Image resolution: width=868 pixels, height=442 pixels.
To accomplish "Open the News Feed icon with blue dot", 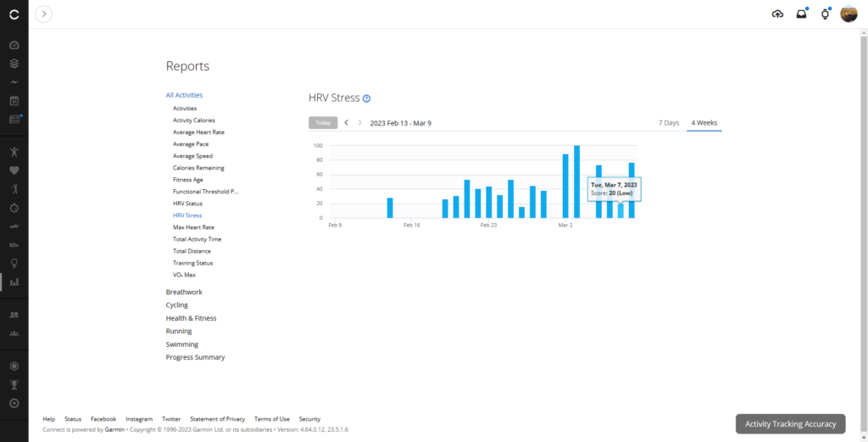I will pyautogui.click(x=15, y=119).
